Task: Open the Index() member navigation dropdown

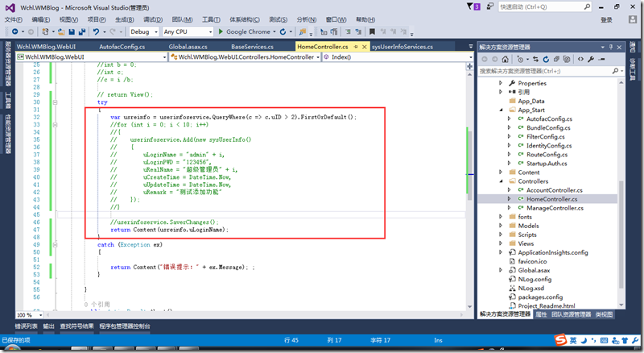Action: (471, 57)
